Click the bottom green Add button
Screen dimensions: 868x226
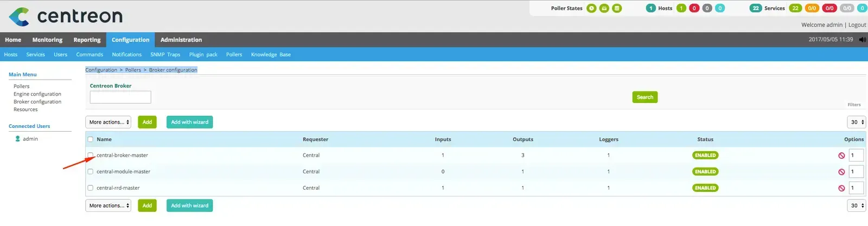[147, 205]
